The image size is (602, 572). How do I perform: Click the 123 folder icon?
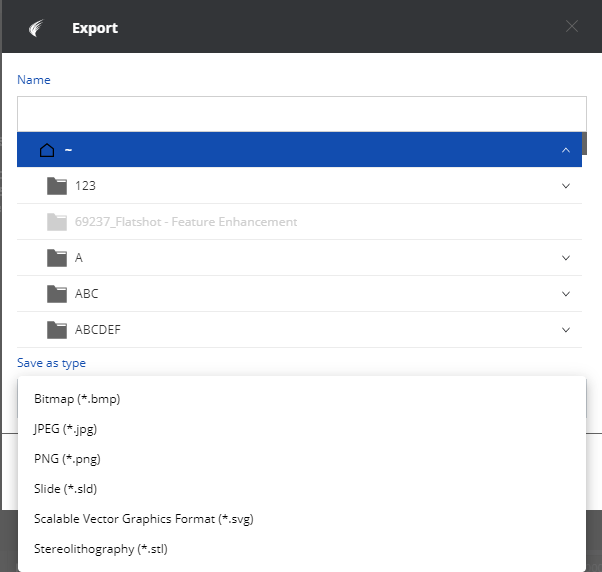tap(57, 186)
